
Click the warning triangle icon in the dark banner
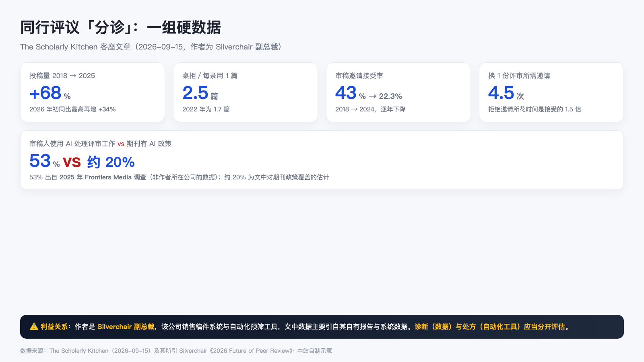tap(34, 327)
